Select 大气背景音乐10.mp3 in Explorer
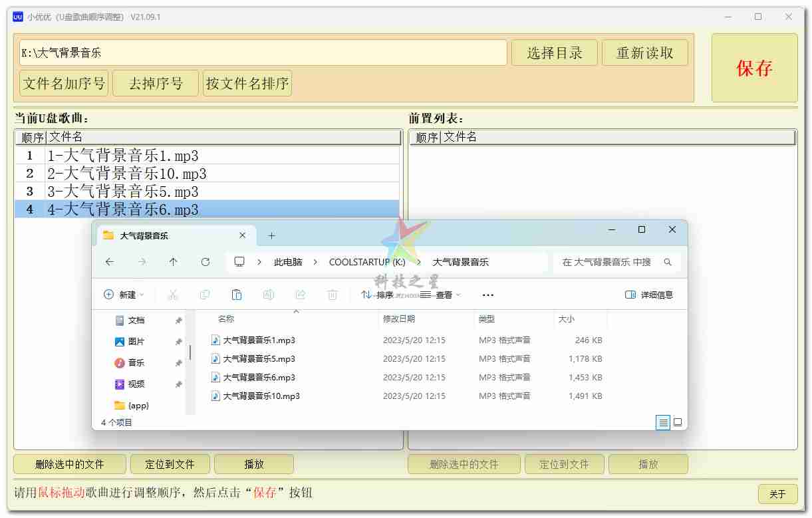 pos(261,396)
